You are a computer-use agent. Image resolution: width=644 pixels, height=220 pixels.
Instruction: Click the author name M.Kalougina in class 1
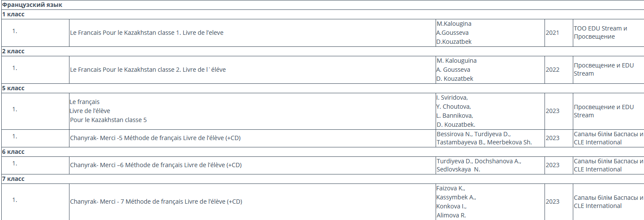pos(454,24)
